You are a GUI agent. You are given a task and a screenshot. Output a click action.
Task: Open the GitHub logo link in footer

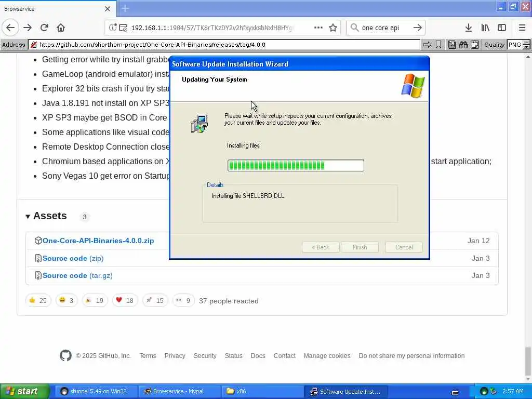[65, 355]
